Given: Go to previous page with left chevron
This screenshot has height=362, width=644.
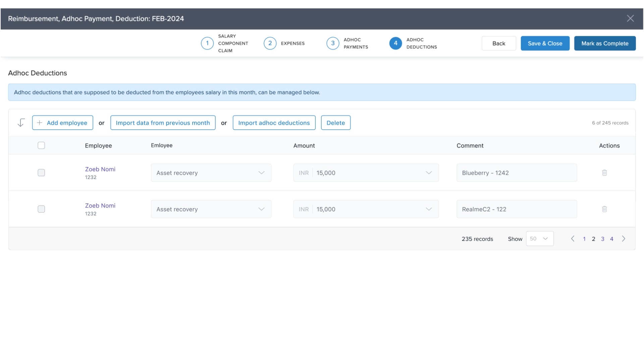Looking at the screenshot, I should coord(573,239).
